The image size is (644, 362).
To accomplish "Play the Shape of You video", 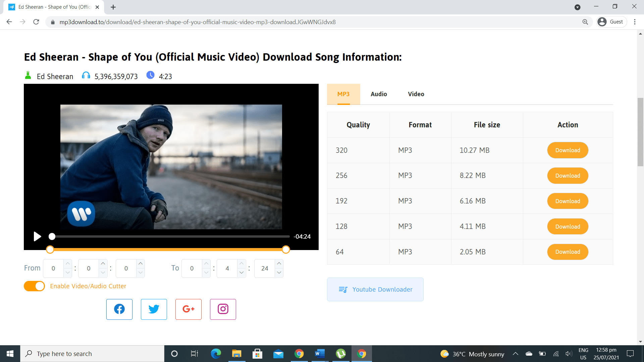I will [x=37, y=237].
